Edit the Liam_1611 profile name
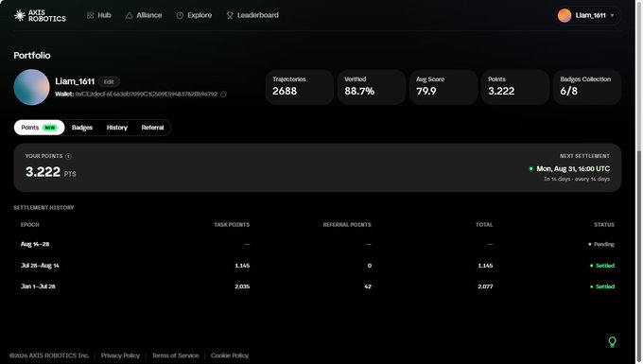This screenshot has width=643, height=364. 109,81
